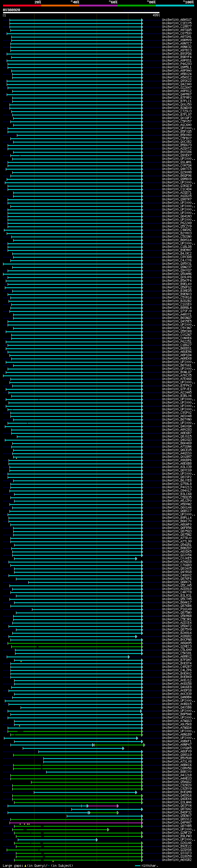
Task: Open hit UniRef100_Q42340
Action: [177, 84]
